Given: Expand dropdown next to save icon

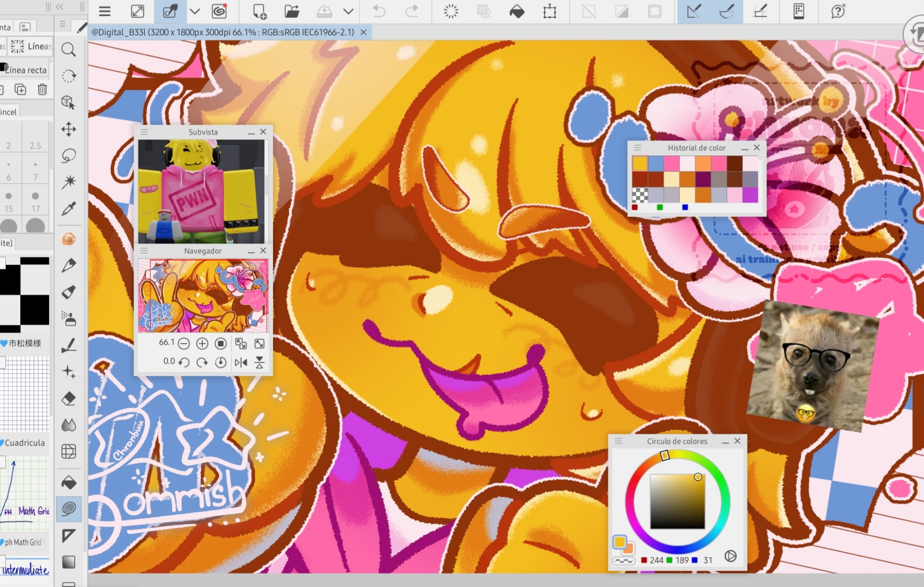Looking at the screenshot, I should click(x=348, y=11).
